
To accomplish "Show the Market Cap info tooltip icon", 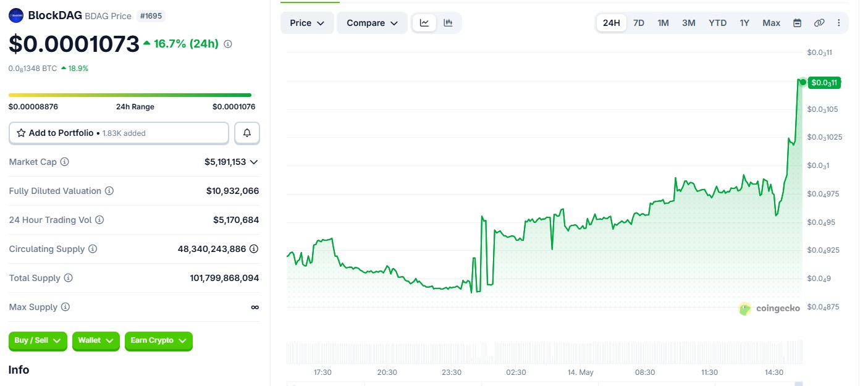I will 64,162.
